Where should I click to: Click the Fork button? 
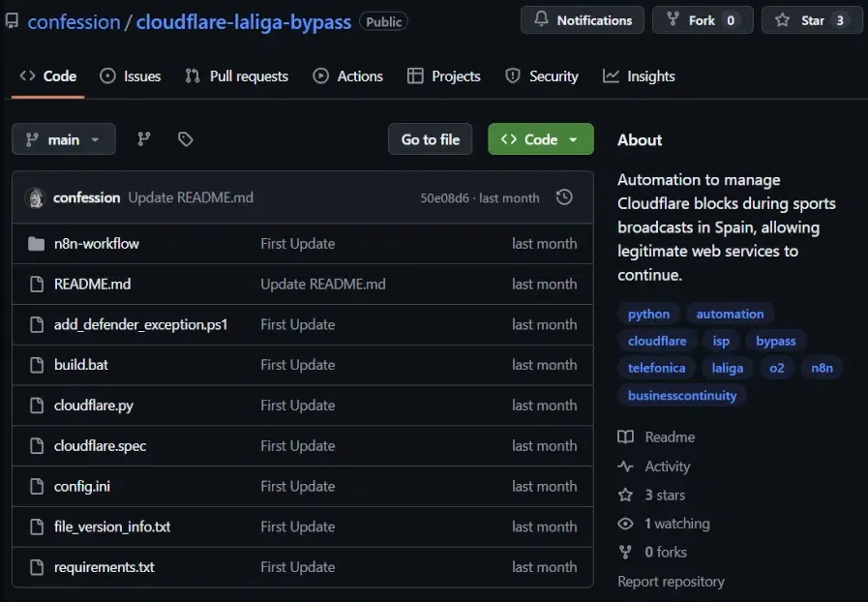pos(703,20)
